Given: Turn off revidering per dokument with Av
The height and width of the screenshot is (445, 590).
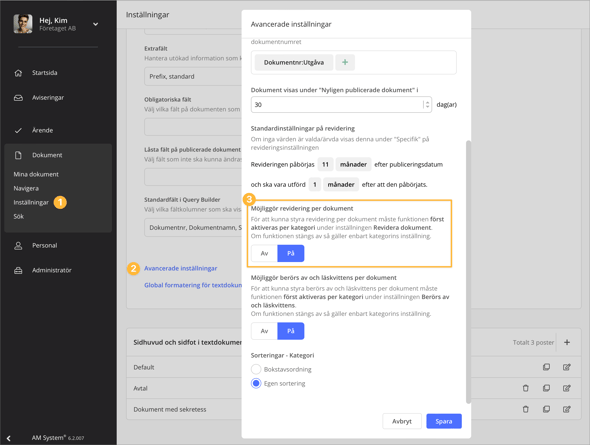Looking at the screenshot, I should (265, 254).
